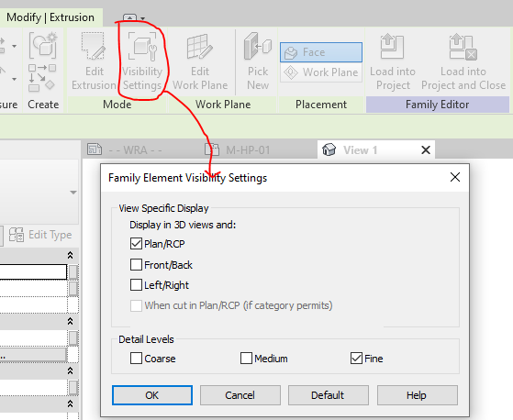Click the Placement panel label

[x=321, y=105]
